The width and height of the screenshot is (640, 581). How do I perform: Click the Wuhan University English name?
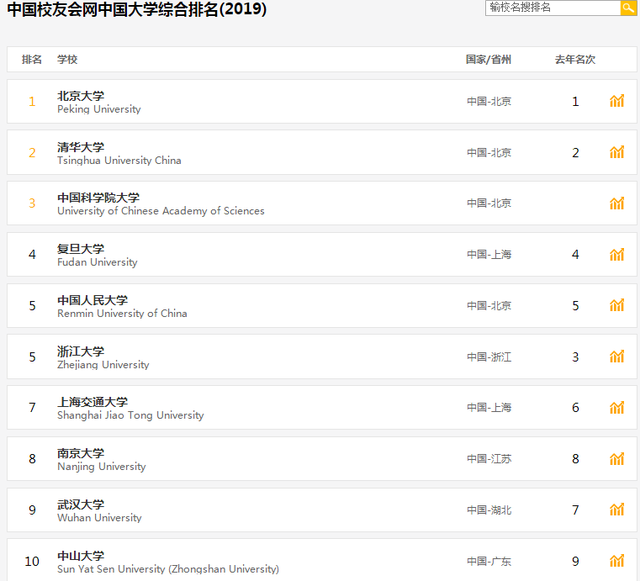[100, 518]
